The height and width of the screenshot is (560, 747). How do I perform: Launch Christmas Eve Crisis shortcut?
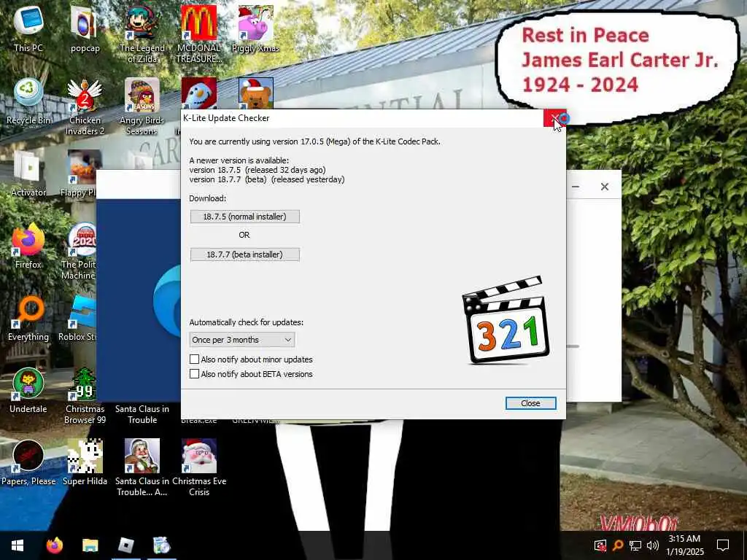coord(198,469)
